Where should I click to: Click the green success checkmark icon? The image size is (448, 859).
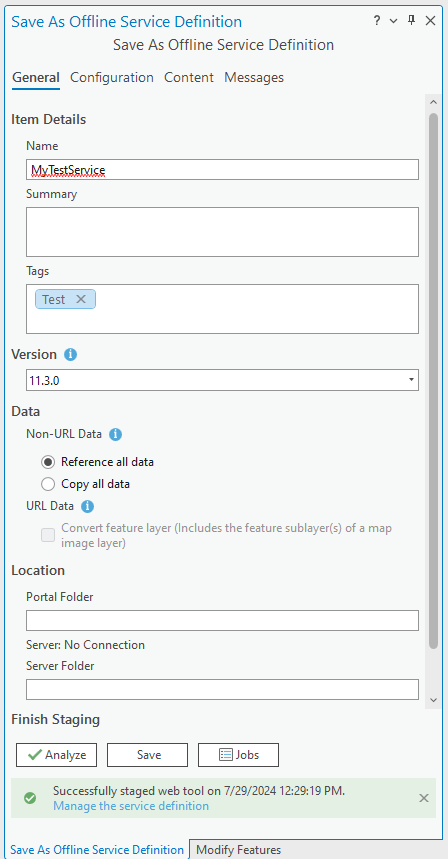[x=31, y=798]
